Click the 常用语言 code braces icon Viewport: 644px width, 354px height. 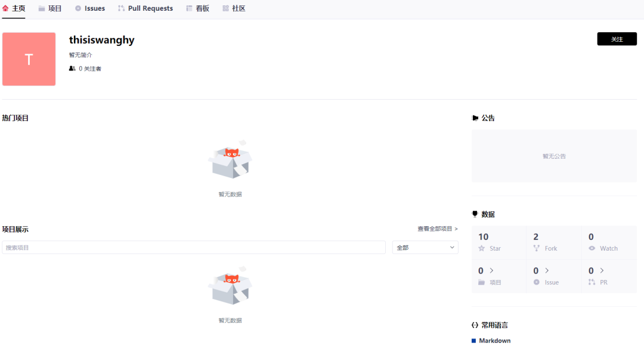coord(475,325)
